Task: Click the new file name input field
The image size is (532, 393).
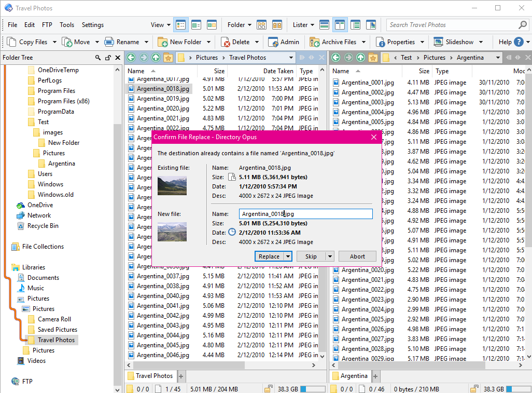Action: [x=305, y=213]
